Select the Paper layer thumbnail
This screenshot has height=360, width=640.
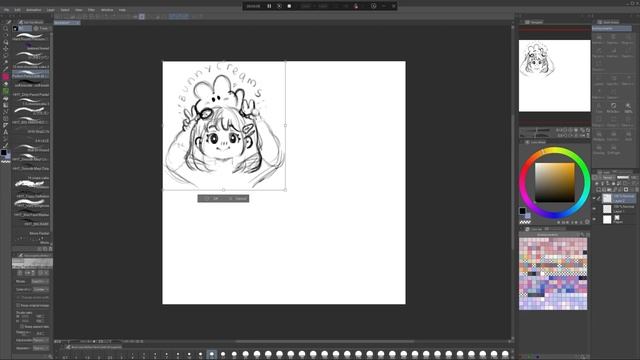point(607,219)
